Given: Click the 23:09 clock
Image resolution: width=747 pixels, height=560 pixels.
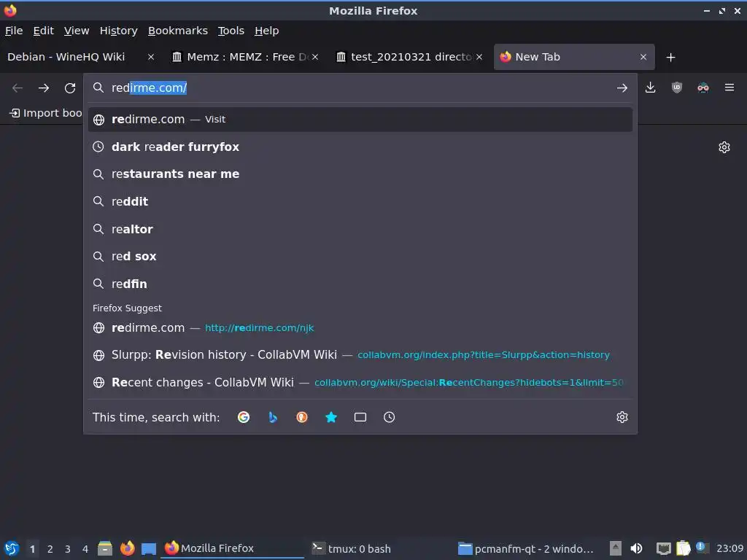Looking at the screenshot, I should pos(729,548).
